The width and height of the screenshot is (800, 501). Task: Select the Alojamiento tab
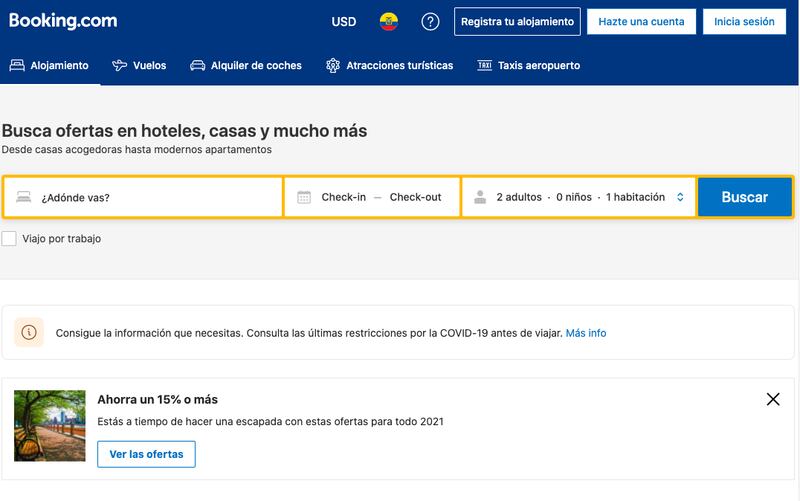[x=49, y=65]
